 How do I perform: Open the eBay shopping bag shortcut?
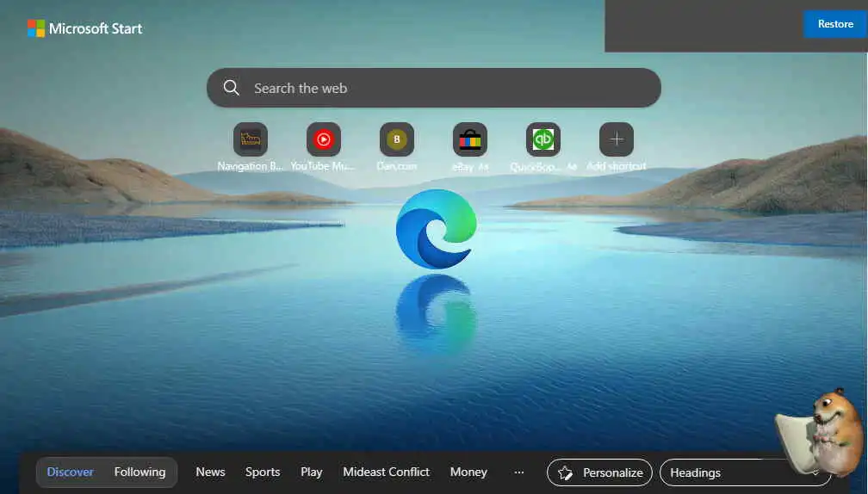pos(470,139)
